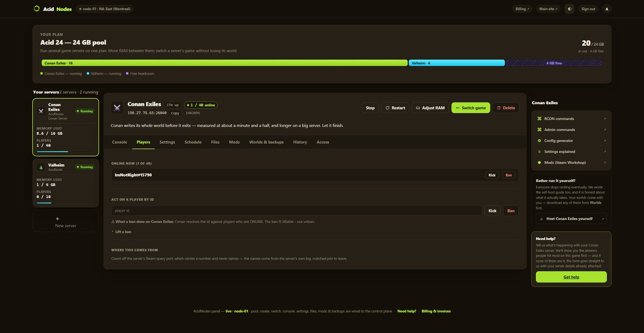644x333 pixels.
Task: Copy the server IP address
Action: 175,113
